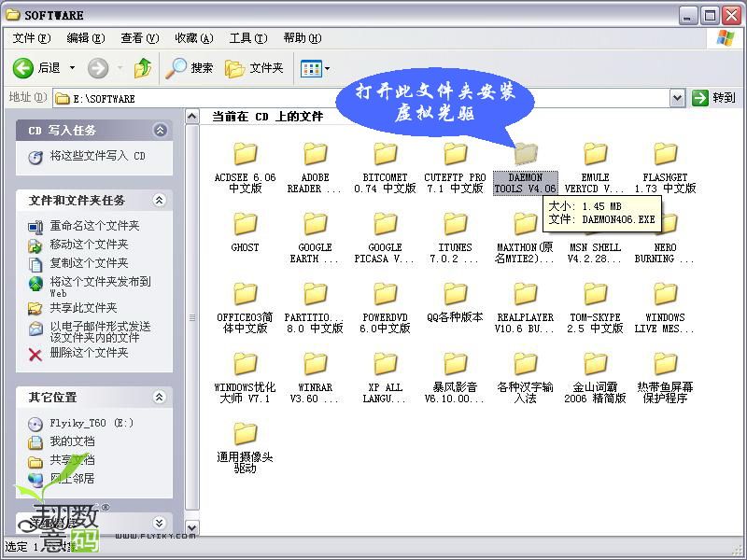Select the 通用摄像头驱动 folder

point(246,448)
